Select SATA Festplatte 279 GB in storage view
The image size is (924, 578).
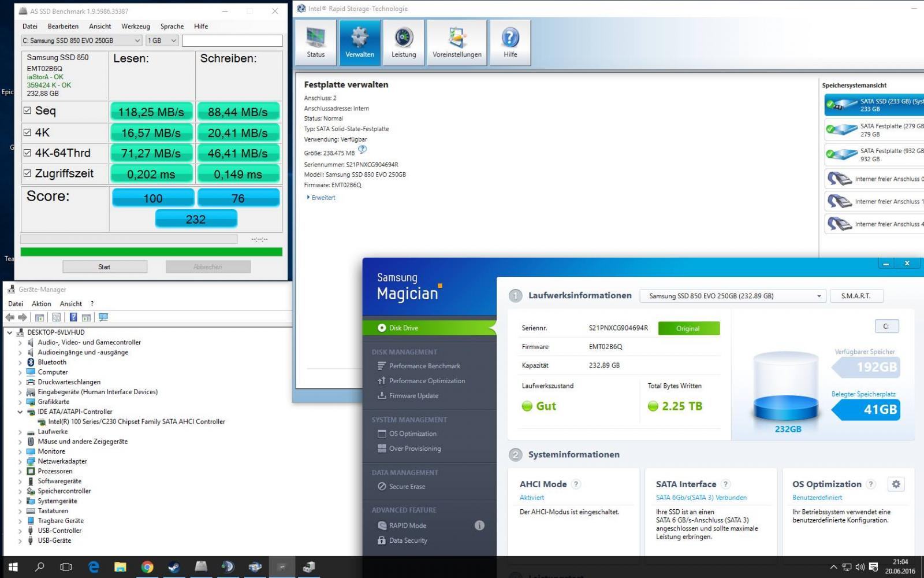[874, 130]
